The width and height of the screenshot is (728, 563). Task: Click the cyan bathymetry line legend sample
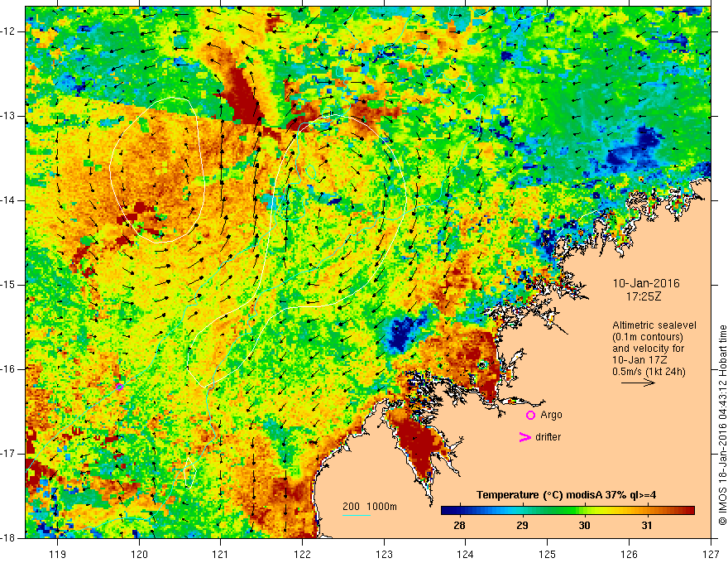pos(357,515)
